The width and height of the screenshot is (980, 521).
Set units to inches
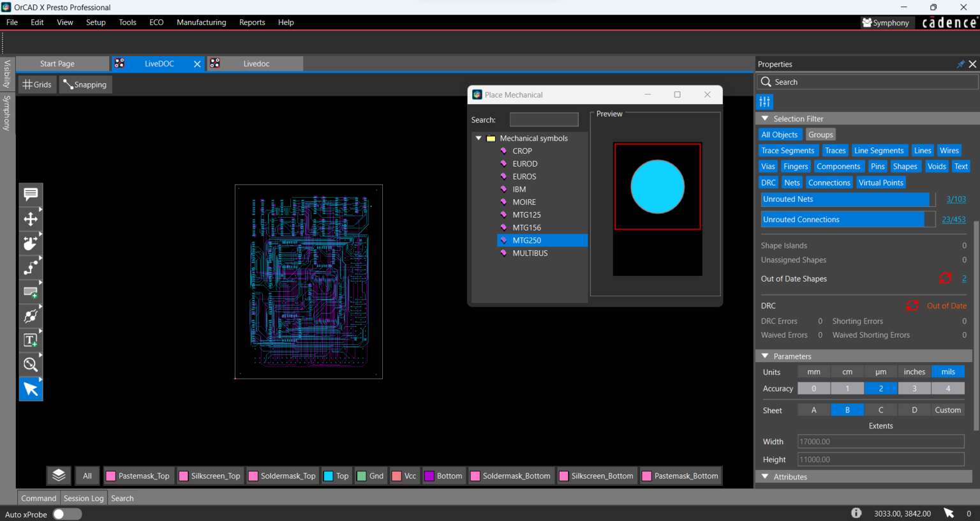pyautogui.click(x=914, y=372)
